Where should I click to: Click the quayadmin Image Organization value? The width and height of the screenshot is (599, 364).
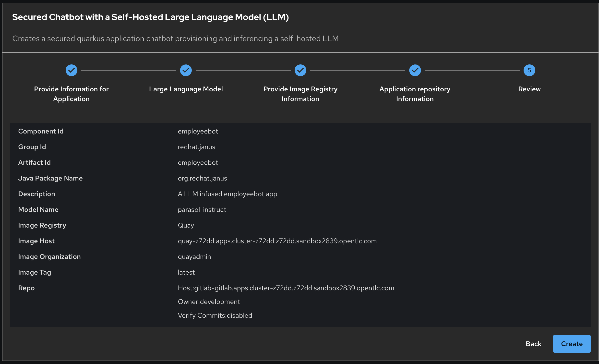pyautogui.click(x=194, y=257)
